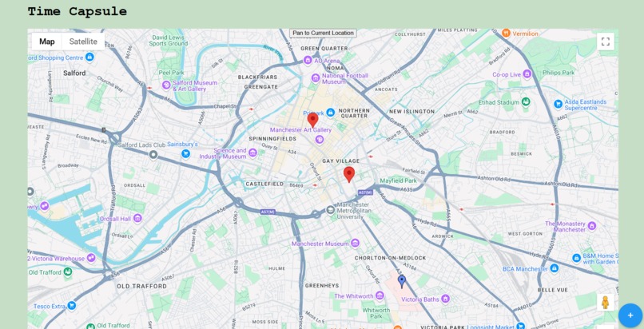Click the AO Arena place icon
The height and width of the screenshot is (329, 644).
pos(308,61)
